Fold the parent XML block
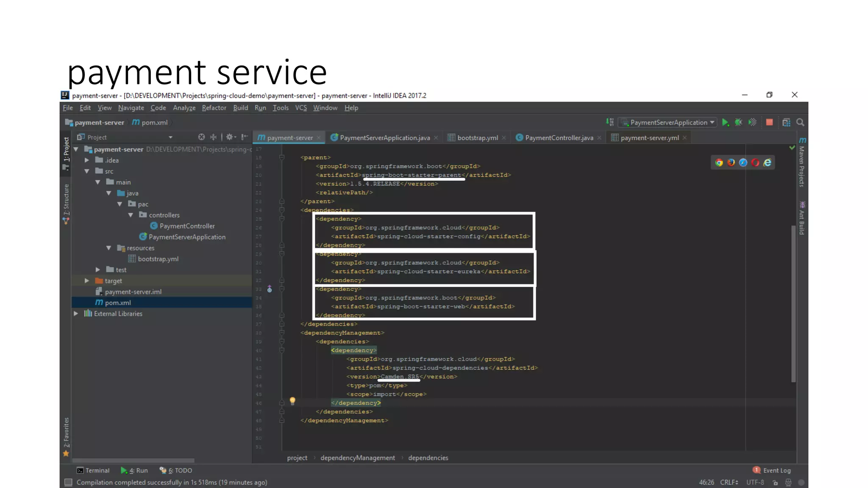 click(x=281, y=158)
